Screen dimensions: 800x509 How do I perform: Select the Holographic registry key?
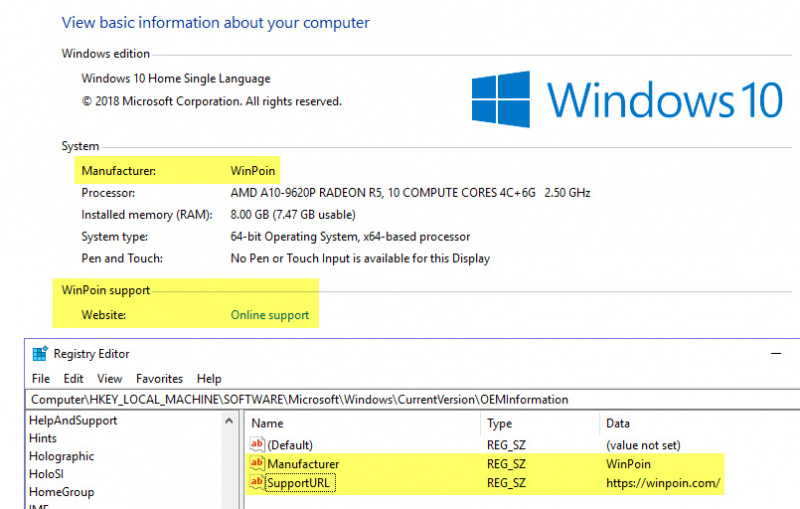[x=62, y=456]
